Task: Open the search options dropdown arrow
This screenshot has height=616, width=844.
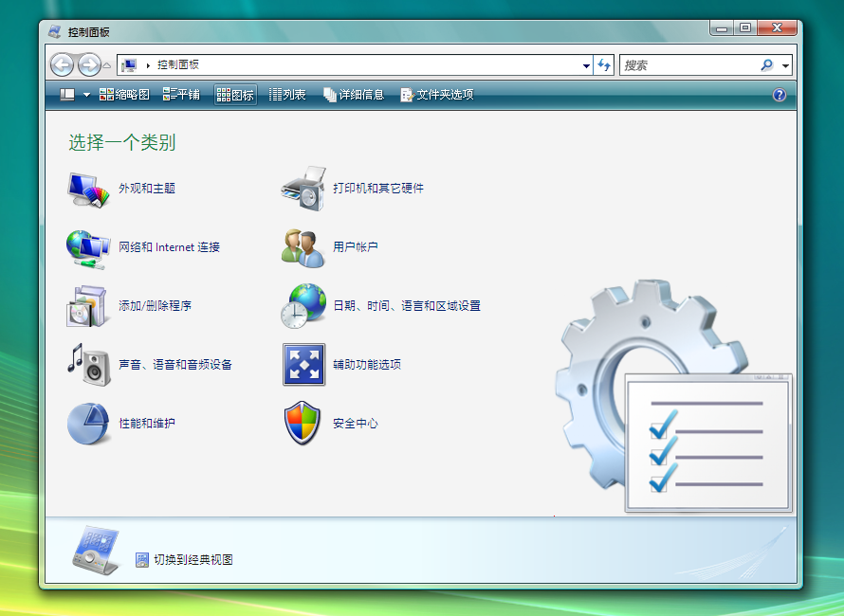Action: coord(786,65)
